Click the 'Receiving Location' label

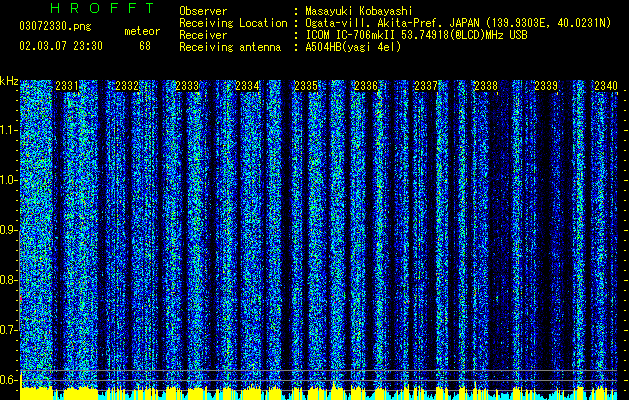233,23
